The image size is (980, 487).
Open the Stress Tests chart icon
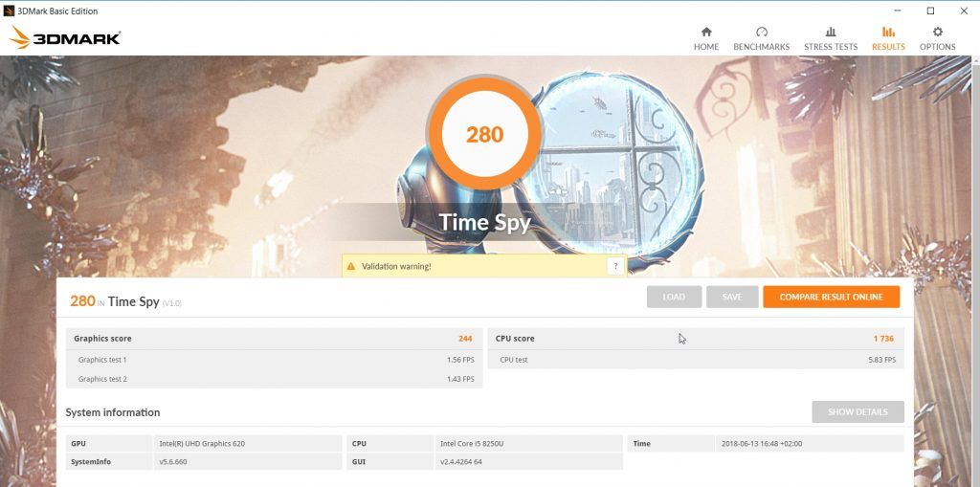pos(831,32)
